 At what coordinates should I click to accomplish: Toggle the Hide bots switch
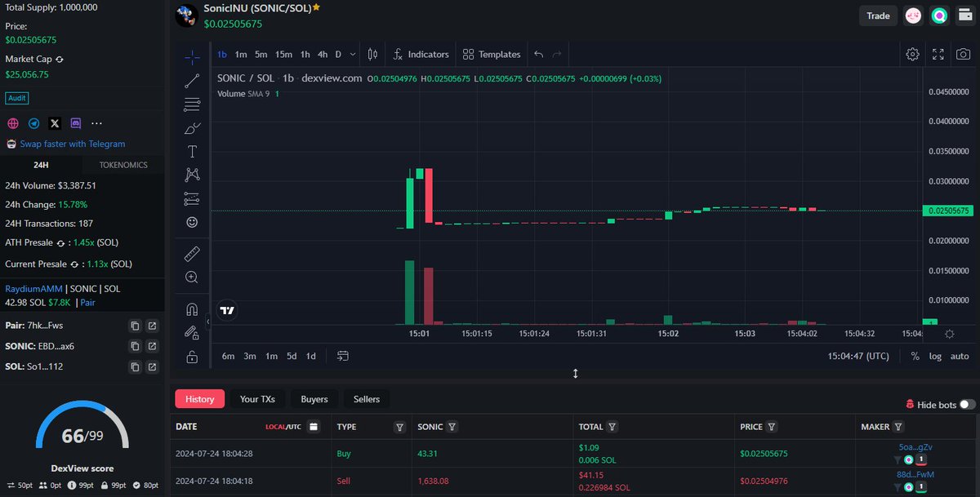(968, 405)
